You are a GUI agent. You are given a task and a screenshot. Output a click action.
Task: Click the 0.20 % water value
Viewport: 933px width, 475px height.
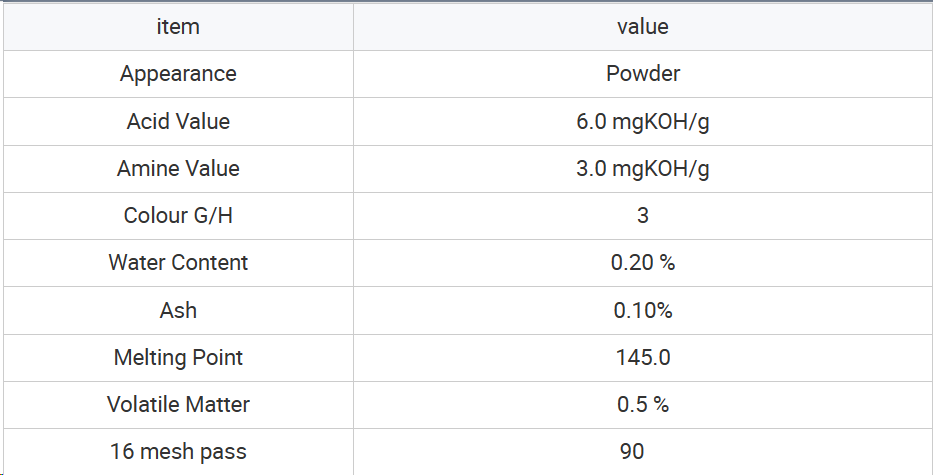point(643,263)
